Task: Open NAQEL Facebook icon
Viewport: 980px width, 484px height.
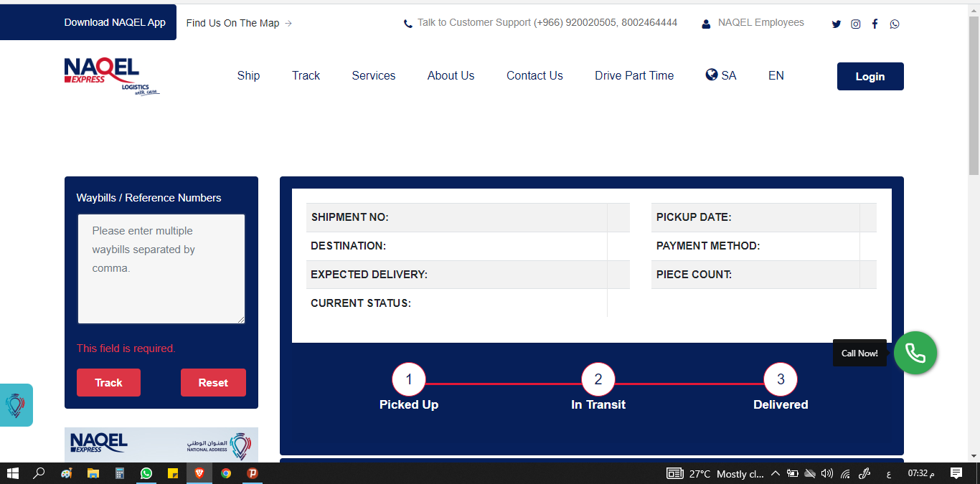Action: [x=875, y=24]
